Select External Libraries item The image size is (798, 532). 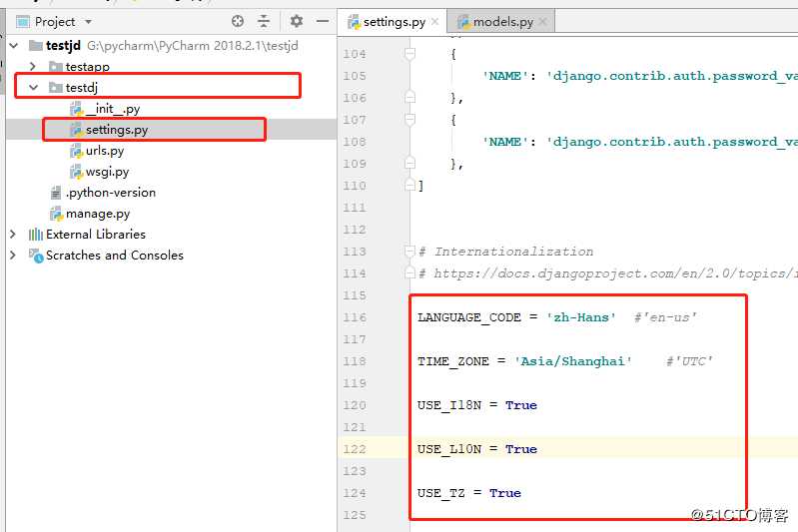pos(96,234)
